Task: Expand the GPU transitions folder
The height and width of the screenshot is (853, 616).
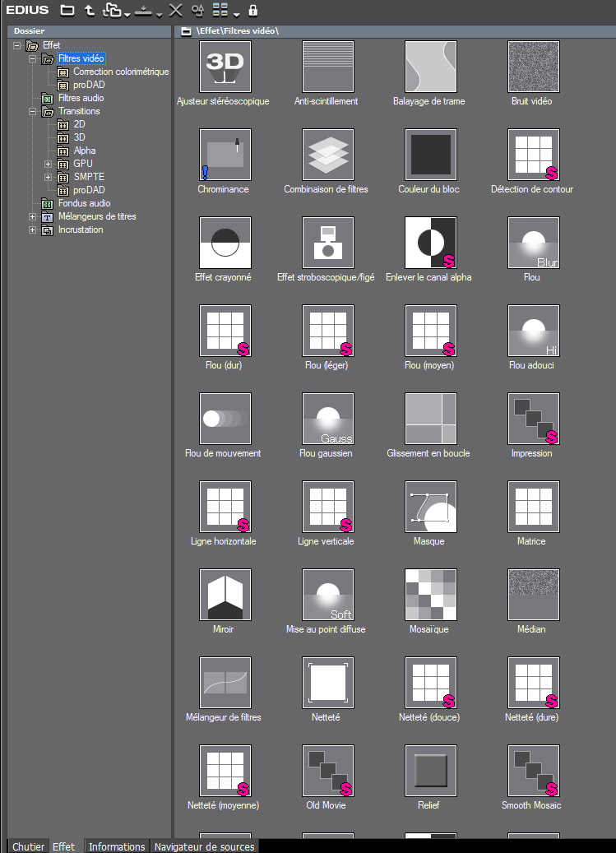Action: pos(48,164)
